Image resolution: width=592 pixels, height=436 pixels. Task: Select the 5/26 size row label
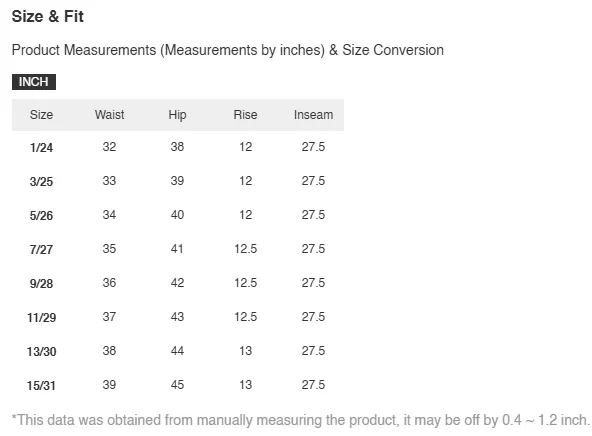pos(42,215)
